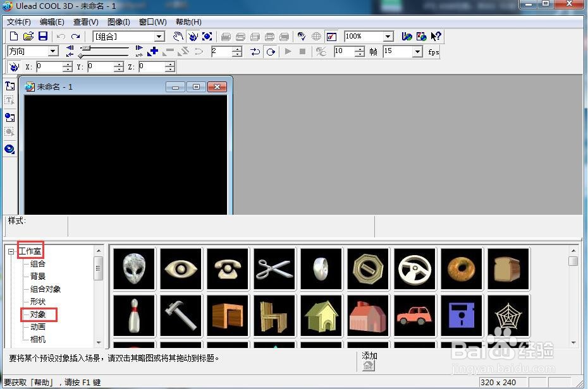This screenshot has height=389, width=588.
Task: Select the telephone object thumbnail
Action: [x=228, y=269]
